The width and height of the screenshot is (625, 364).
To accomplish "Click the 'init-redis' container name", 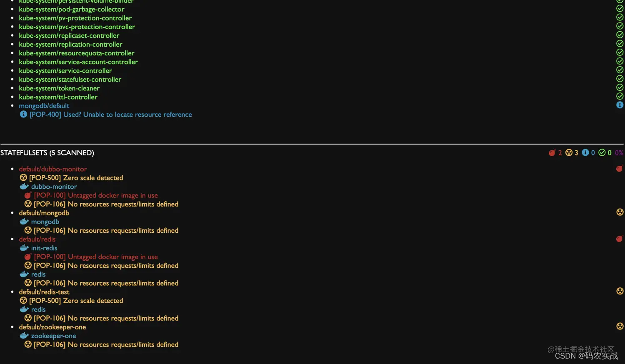I will 44,248.
